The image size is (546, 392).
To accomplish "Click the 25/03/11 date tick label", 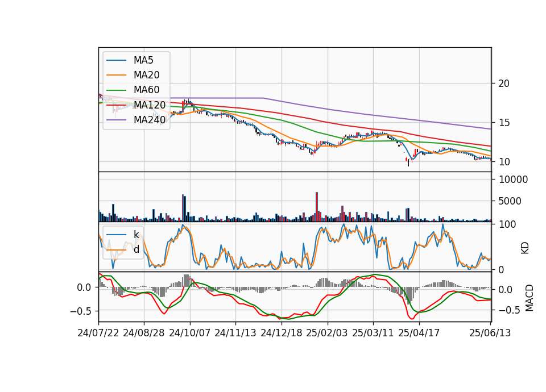I will [373, 333].
